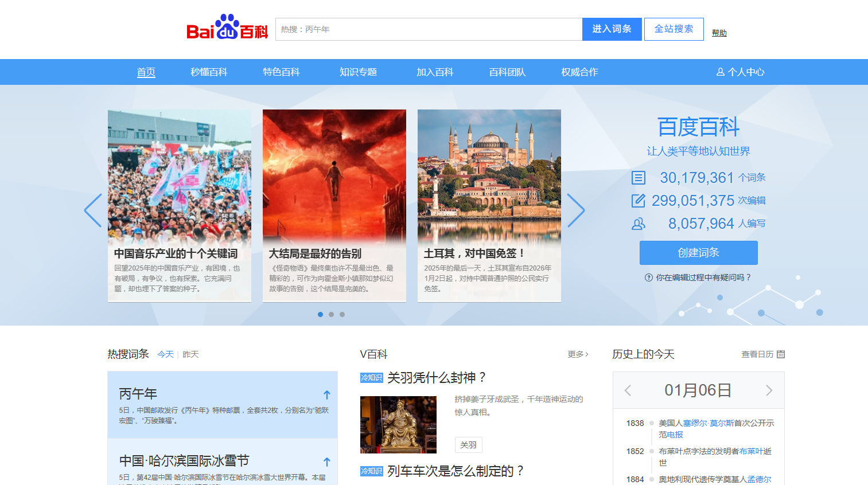Click the upward trend arrow beside 丙午年
868x485 pixels.
(327, 394)
